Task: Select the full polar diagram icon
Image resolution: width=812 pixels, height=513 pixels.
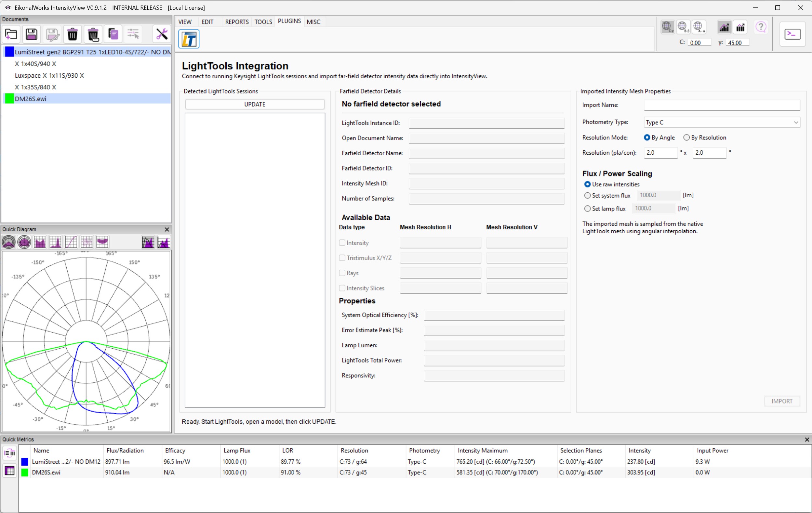Action: tap(24, 242)
